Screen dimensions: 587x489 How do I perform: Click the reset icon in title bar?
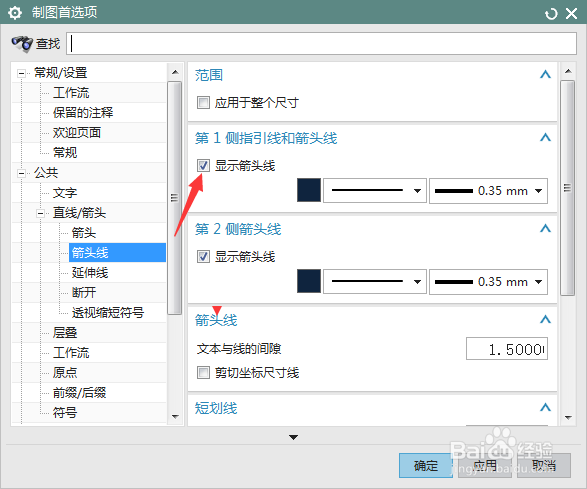click(x=551, y=14)
